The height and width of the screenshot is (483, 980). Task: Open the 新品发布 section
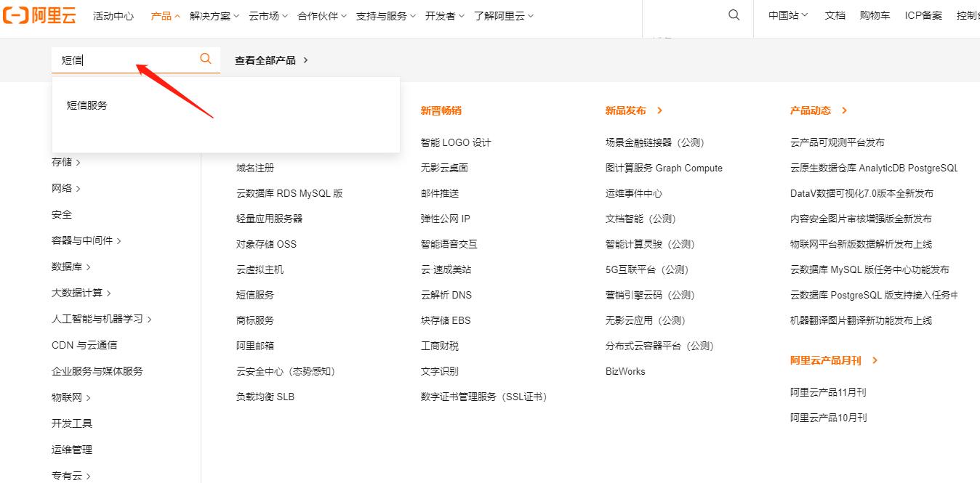pos(625,110)
